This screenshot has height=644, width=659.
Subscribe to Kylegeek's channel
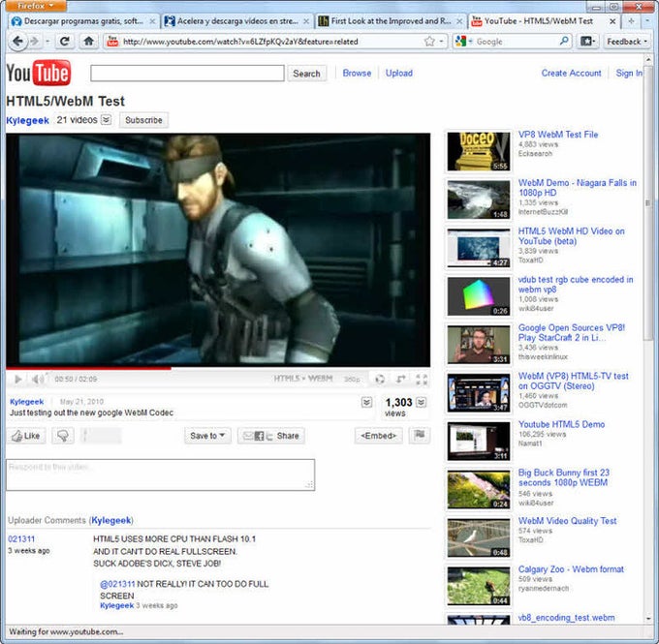(x=143, y=120)
